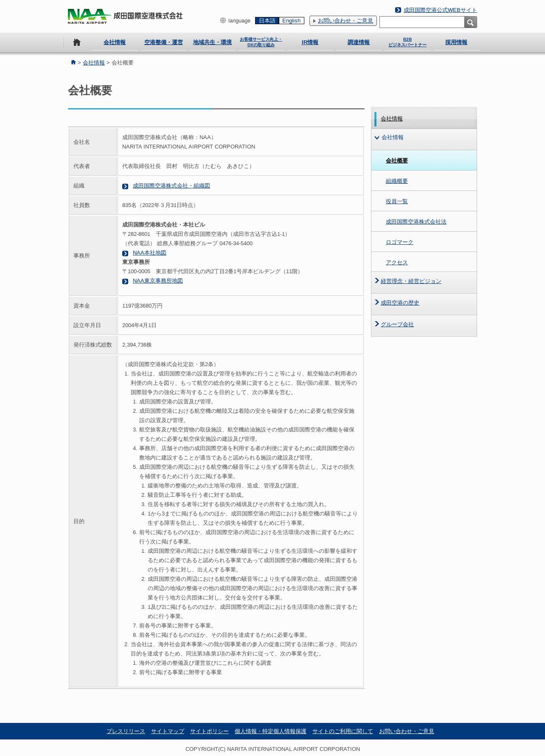Open the NAA本社地図 link
Image resolution: width=545 pixels, height=756 pixels.
pos(149,253)
